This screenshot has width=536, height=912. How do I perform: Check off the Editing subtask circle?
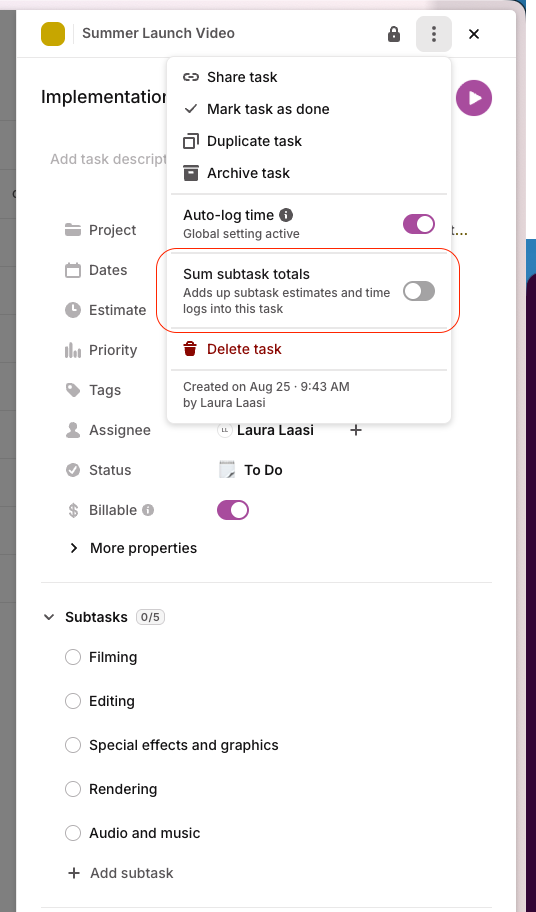73,701
